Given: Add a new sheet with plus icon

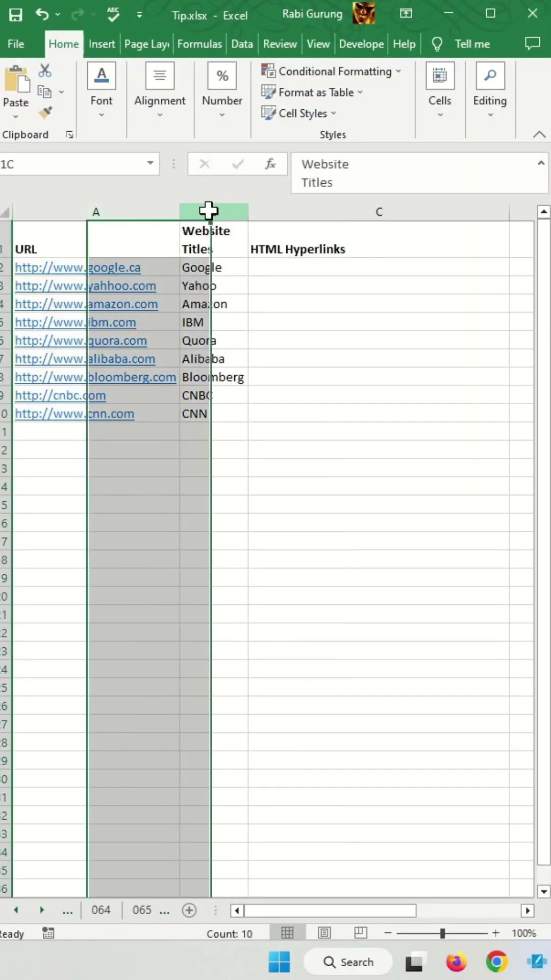Looking at the screenshot, I should pos(189,910).
